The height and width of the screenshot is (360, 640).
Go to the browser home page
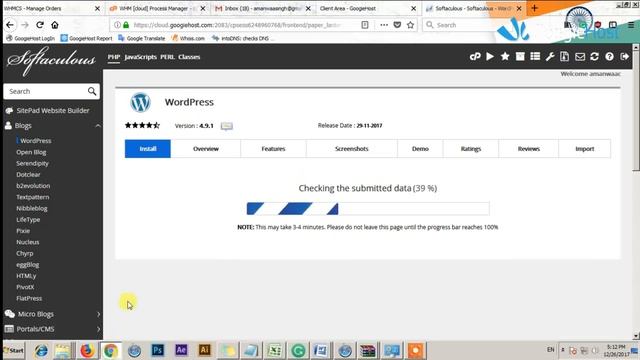coord(55,25)
